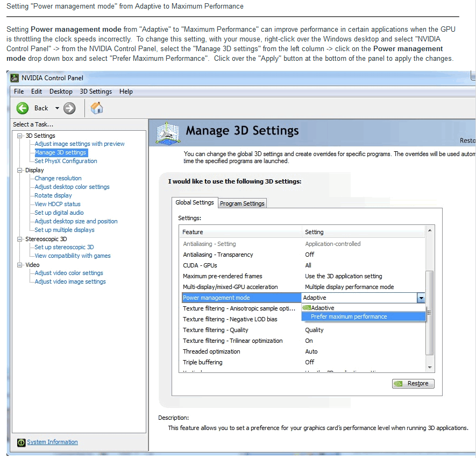Open the File menu
Image resolution: width=476 pixels, height=458 pixels.
pyautogui.click(x=19, y=91)
